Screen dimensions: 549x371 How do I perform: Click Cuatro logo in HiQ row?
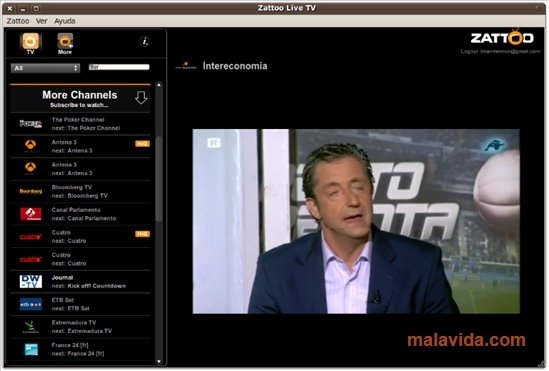31,237
